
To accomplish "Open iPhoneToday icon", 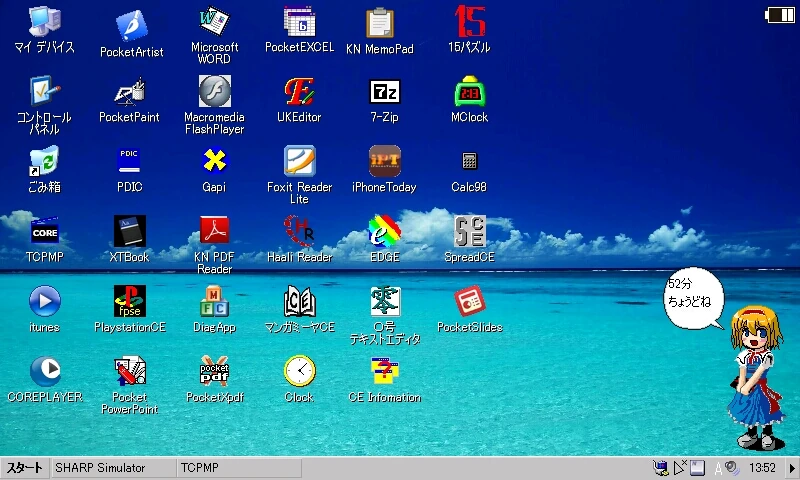I will tap(385, 161).
